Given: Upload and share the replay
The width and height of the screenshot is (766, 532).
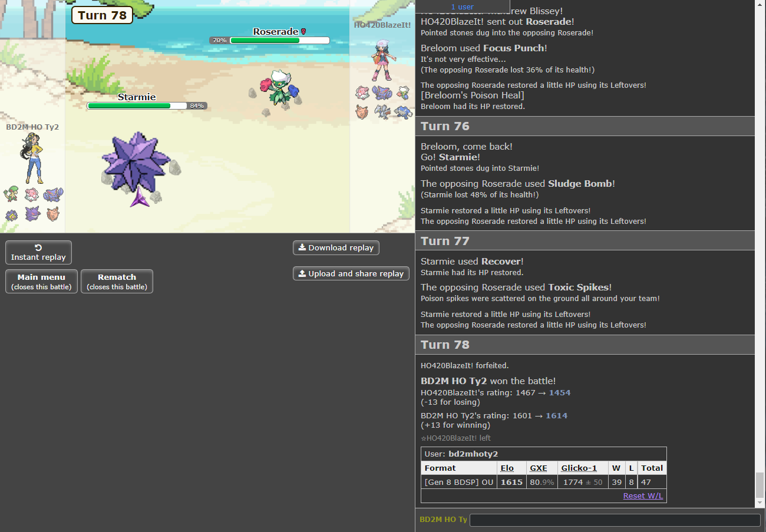Looking at the screenshot, I should point(351,273).
